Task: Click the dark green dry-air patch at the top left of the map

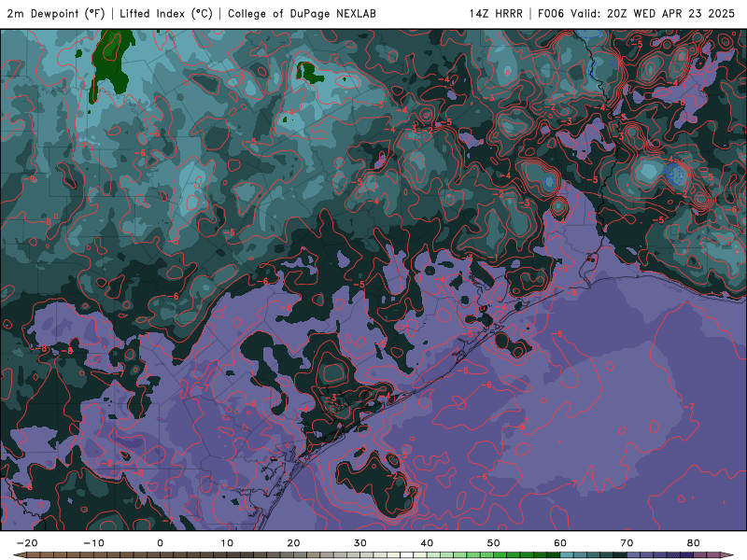Action: (110, 62)
